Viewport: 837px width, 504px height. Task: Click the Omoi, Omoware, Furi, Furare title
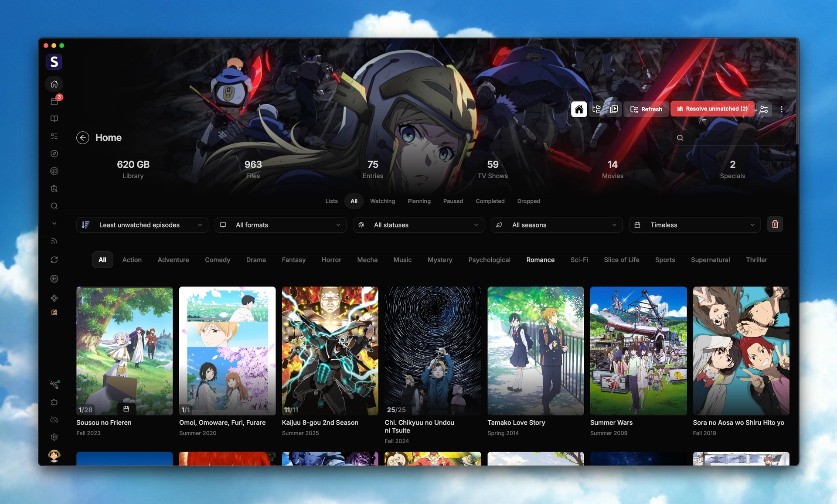222,422
